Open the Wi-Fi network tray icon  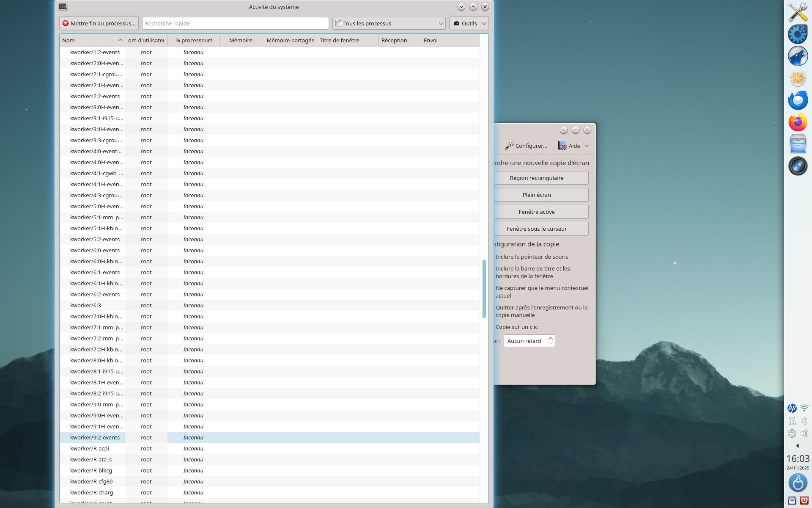tap(804, 408)
